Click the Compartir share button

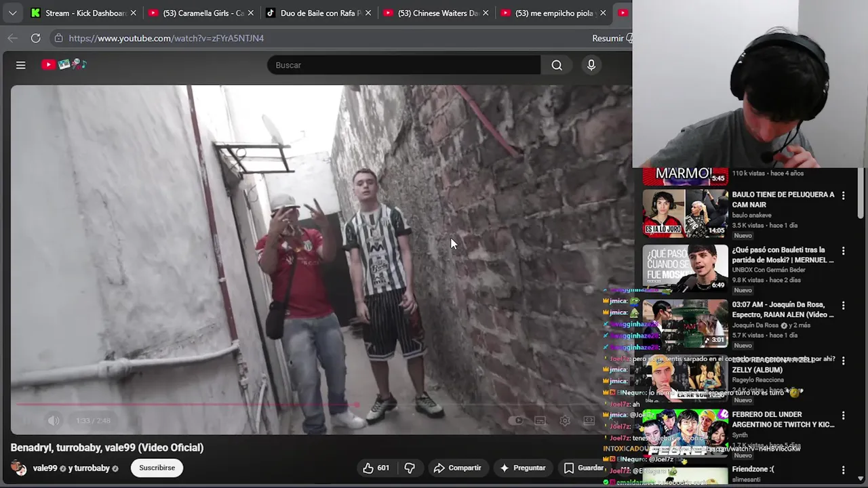pos(458,468)
